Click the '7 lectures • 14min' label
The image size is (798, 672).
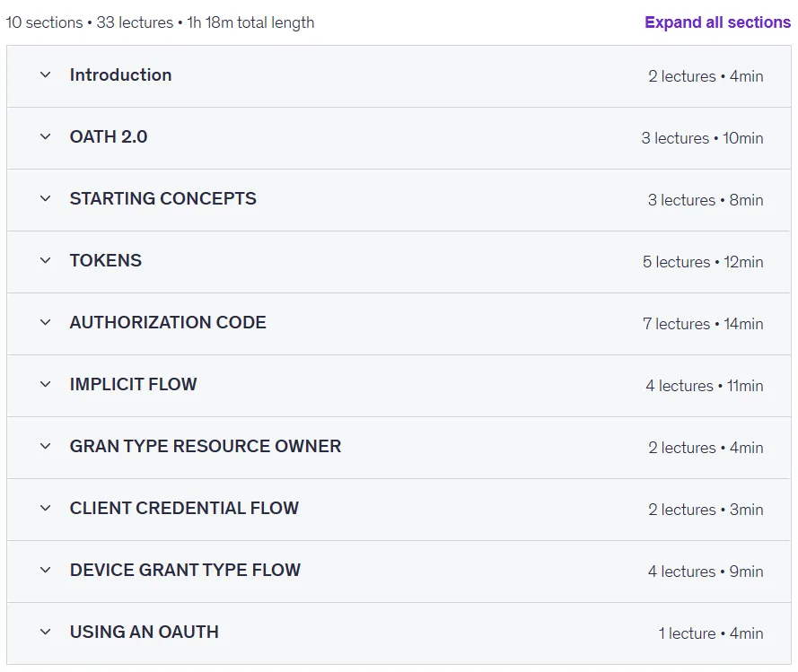tap(703, 324)
